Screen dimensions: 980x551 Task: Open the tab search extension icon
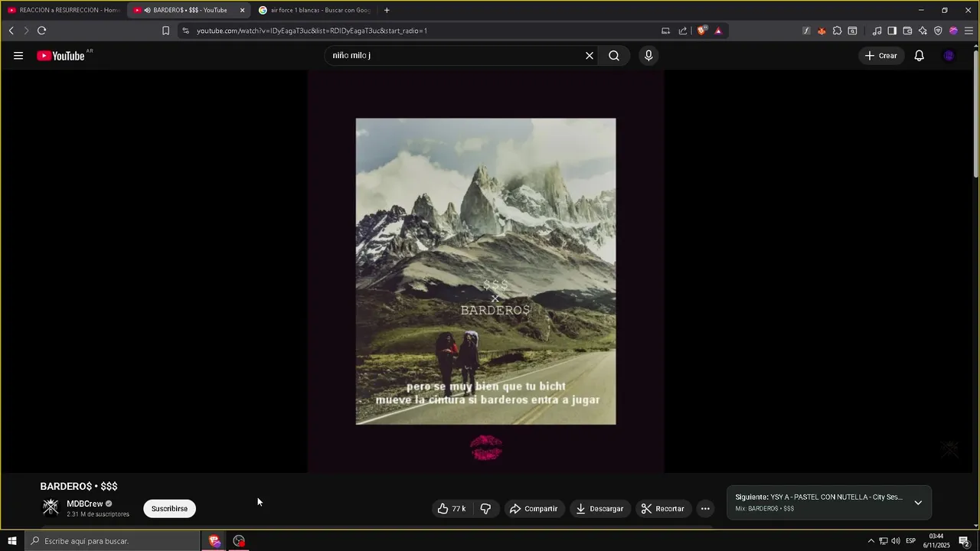point(852,31)
